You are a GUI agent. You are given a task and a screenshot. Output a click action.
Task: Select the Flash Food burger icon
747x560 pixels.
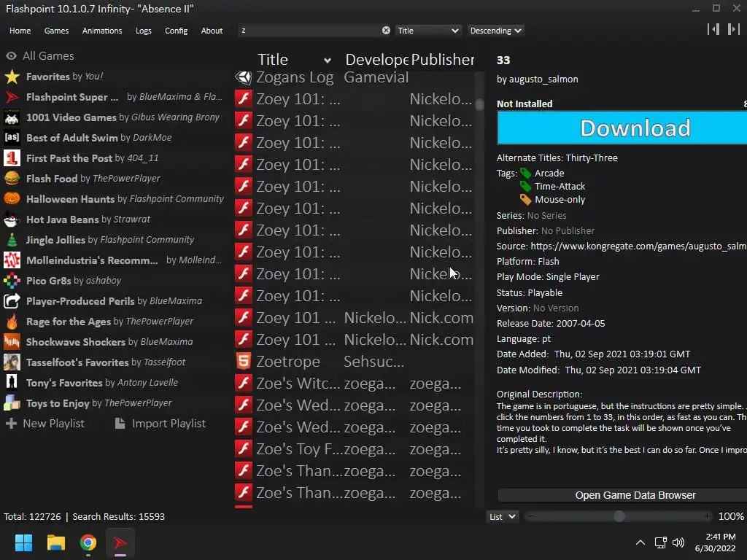click(x=12, y=179)
